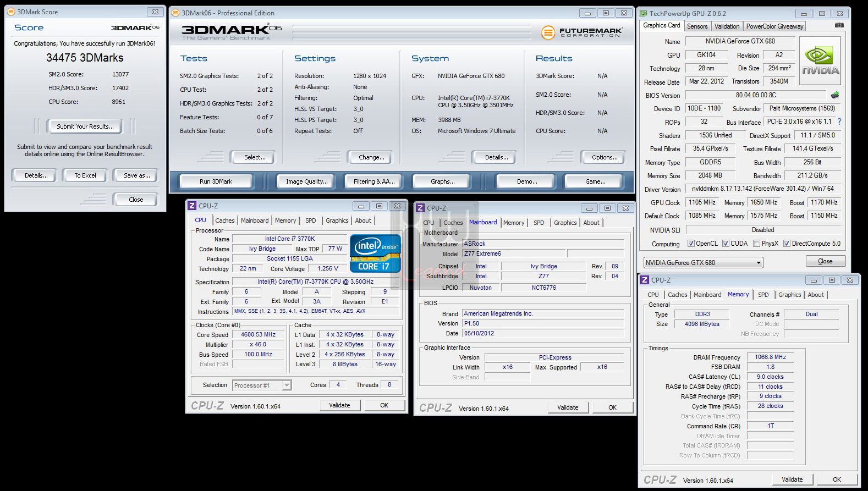
Task: Click the NVIDIA logo in GPU-Z
Action: pos(820,60)
